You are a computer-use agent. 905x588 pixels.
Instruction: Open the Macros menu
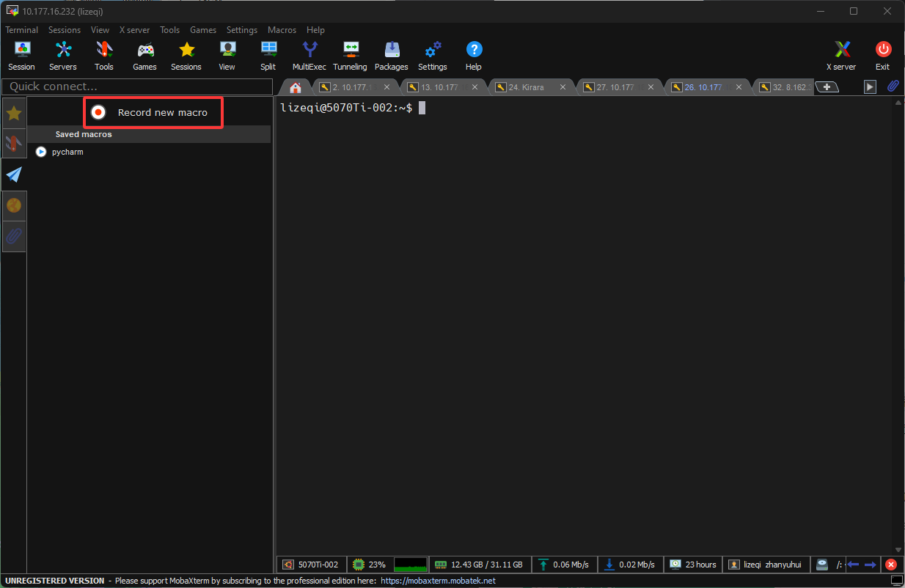[x=282, y=30]
